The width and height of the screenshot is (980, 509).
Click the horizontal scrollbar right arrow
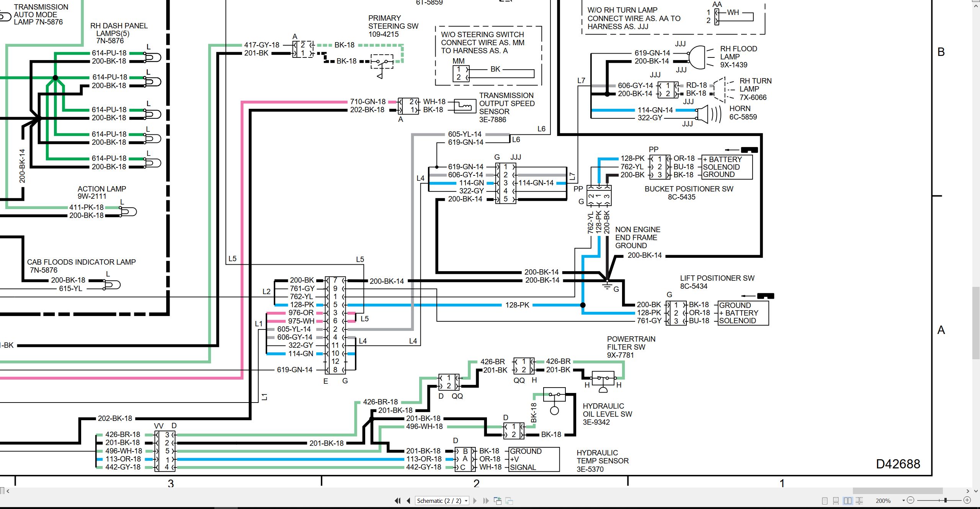coord(968,491)
